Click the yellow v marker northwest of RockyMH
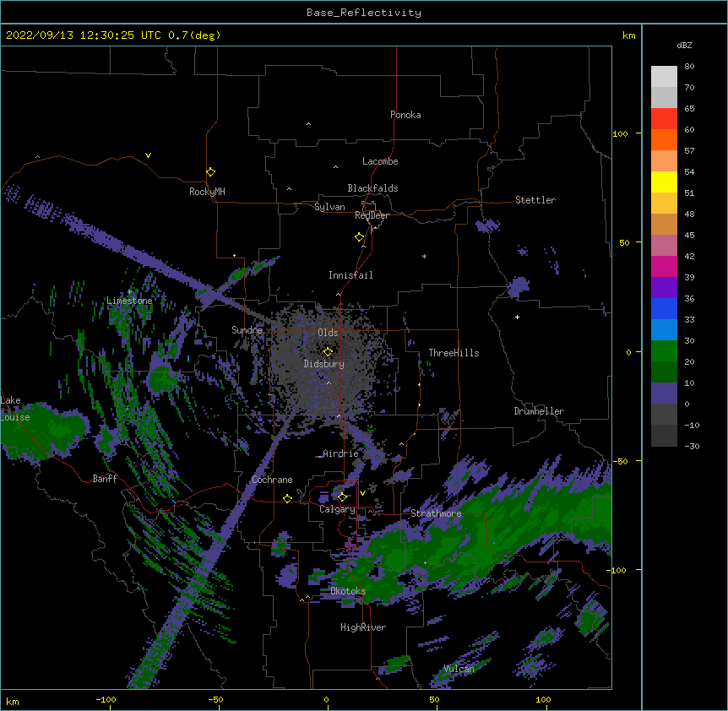 (148, 155)
